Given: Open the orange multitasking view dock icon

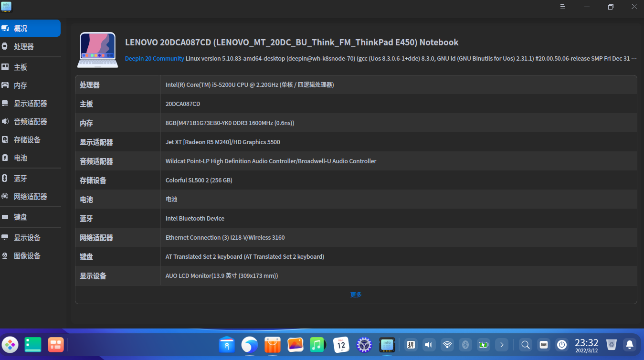Looking at the screenshot, I should tap(56, 344).
